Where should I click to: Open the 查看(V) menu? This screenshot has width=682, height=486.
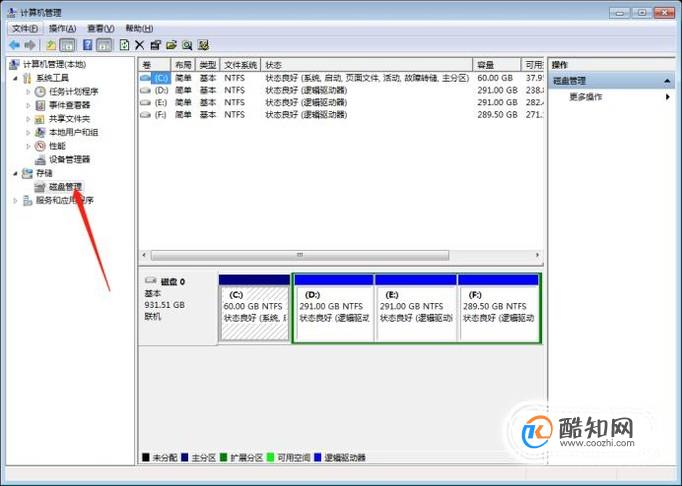tap(100, 29)
